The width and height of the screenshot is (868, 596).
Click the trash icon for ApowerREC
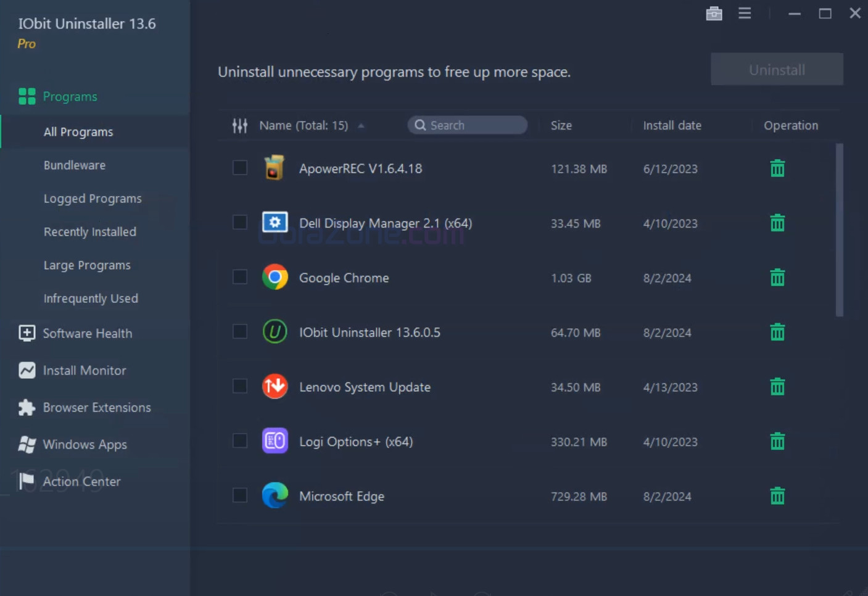(x=777, y=168)
